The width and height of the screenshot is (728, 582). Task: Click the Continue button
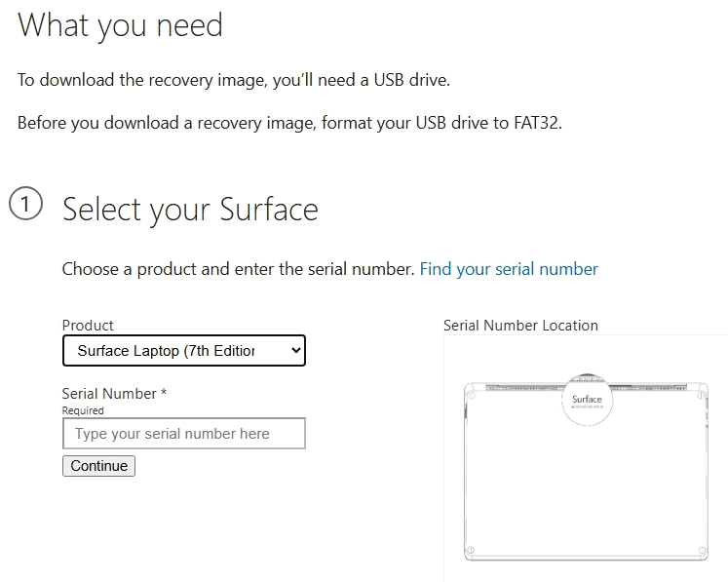coord(98,466)
